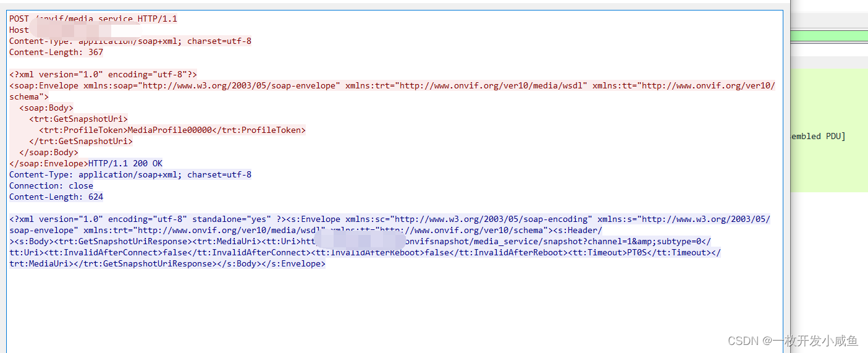
Task: Click the Connection: close header
Action: point(51,185)
